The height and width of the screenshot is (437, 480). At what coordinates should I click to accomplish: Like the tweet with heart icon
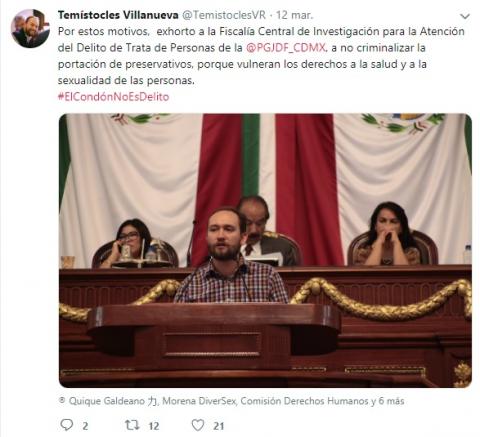198,425
